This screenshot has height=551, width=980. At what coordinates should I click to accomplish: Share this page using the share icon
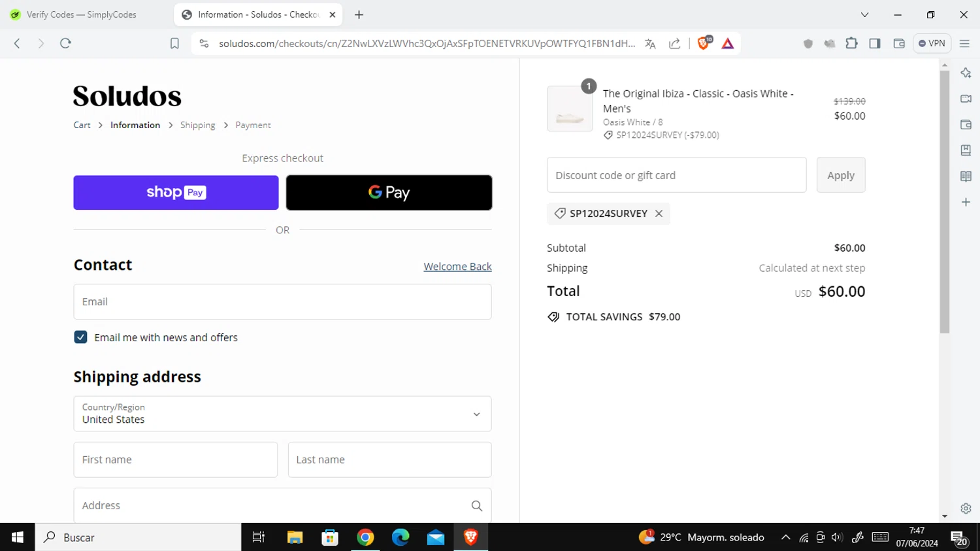[x=675, y=44]
